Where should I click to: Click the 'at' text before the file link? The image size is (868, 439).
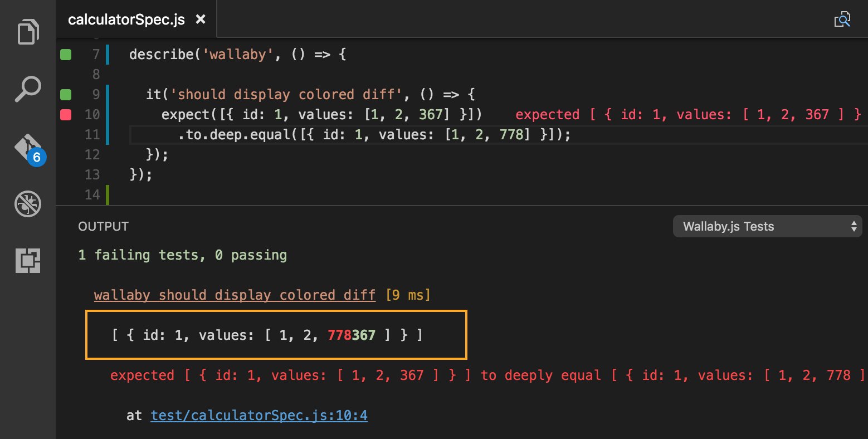tap(134, 416)
